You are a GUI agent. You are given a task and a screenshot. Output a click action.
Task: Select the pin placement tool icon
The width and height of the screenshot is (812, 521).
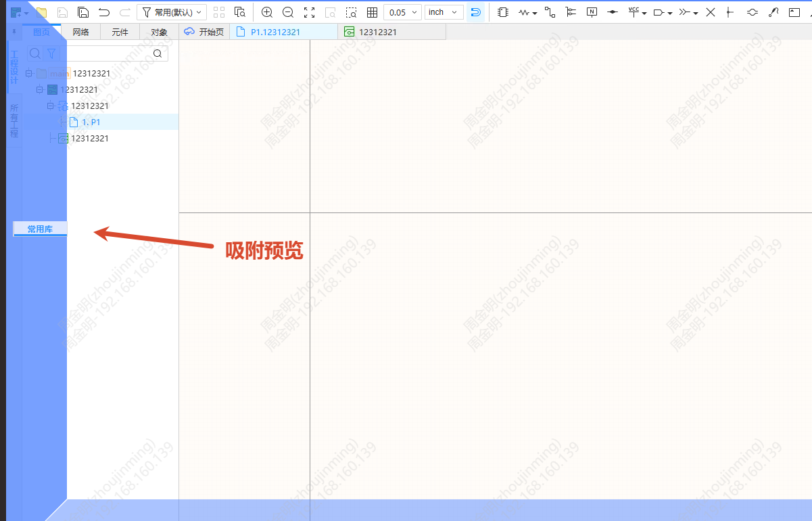click(x=730, y=12)
